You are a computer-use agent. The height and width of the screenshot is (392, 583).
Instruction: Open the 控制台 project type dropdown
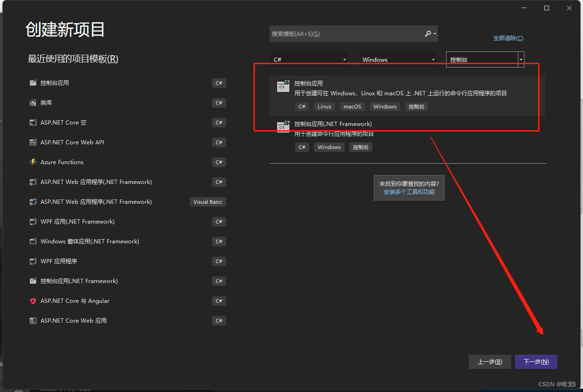coord(485,59)
